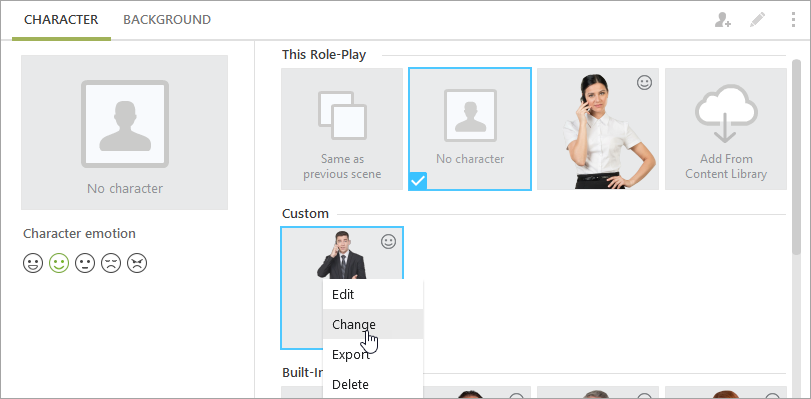Pick the sad face emotion icon
Image resolution: width=811 pixels, height=399 pixels.
click(111, 263)
